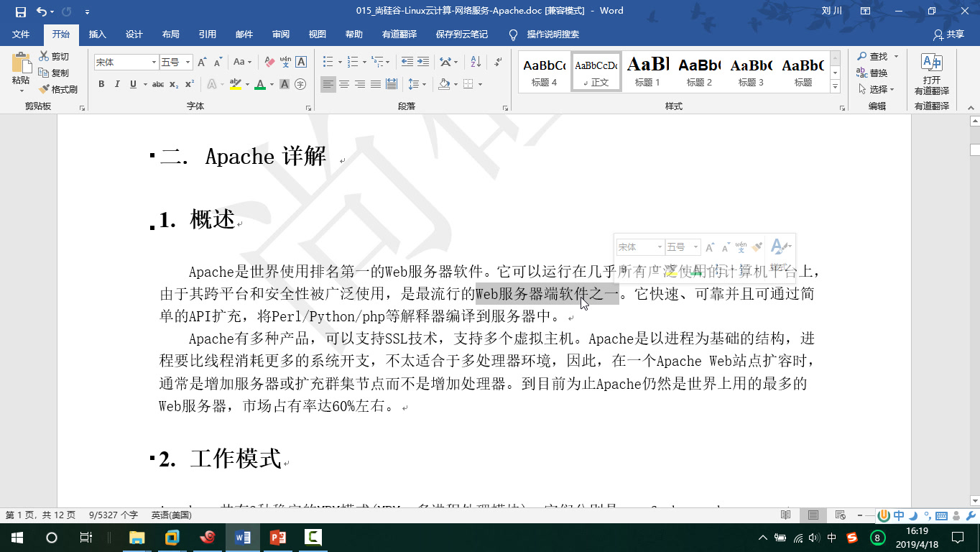Undo the last action
Screen dimensions: 980x552
tap(42, 11)
